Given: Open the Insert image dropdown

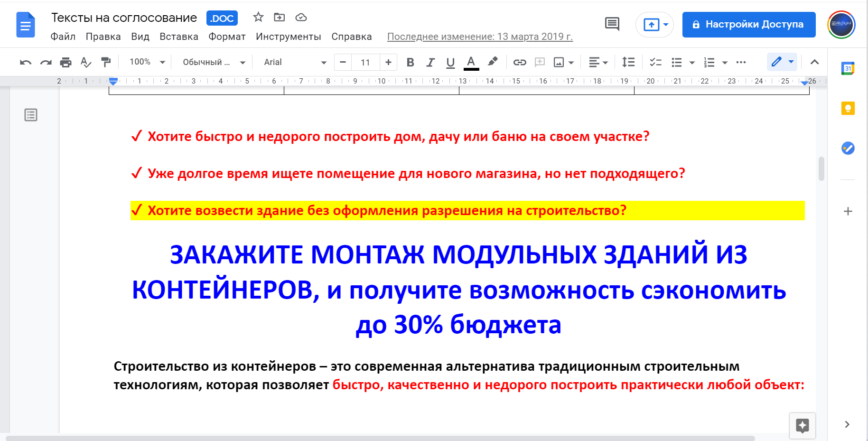Looking at the screenshot, I should pos(564,62).
